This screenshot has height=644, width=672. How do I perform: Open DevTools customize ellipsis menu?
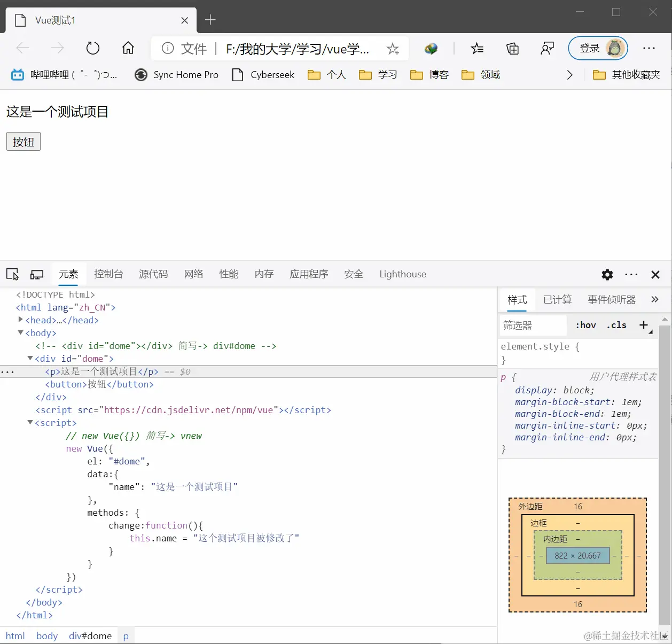(631, 274)
